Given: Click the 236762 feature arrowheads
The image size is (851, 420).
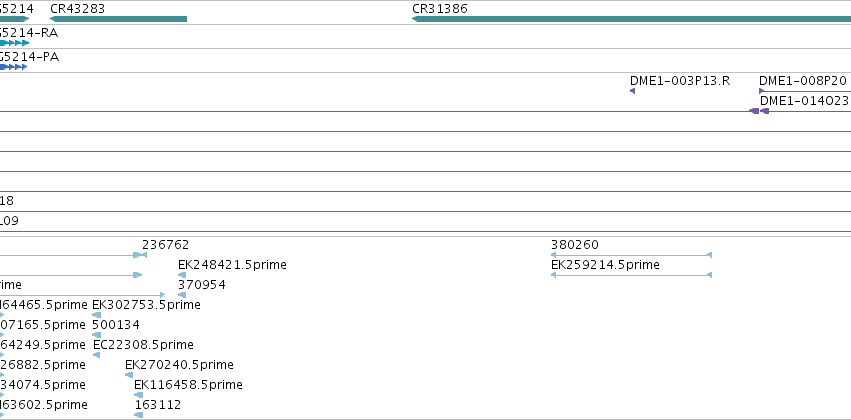Looking at the screenshot, I should [x=140, y=255].
